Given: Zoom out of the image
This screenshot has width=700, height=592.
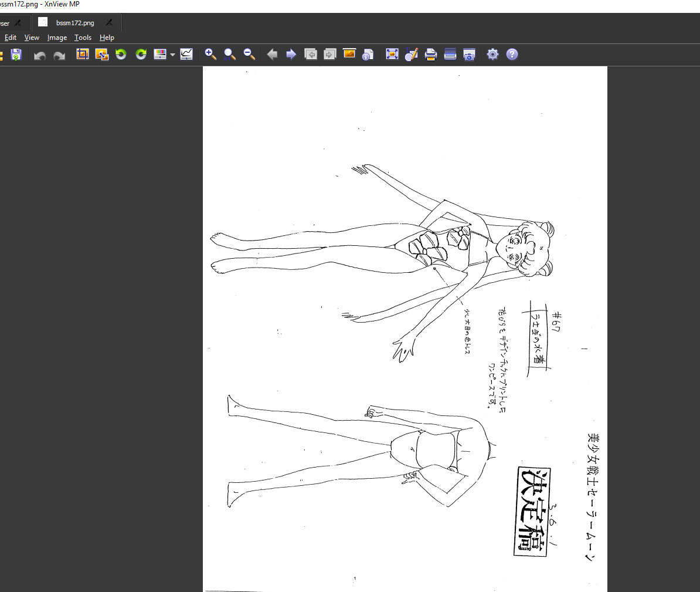Looking at the screenshot, I should (249, 55).
